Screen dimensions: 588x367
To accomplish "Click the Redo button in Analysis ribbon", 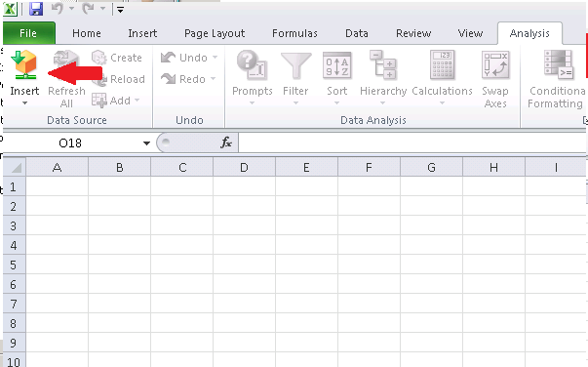I will (x=183, y=79).
